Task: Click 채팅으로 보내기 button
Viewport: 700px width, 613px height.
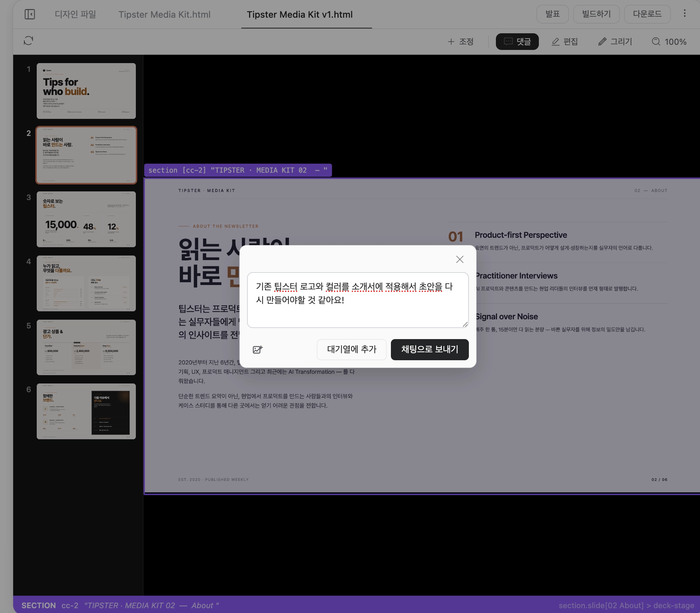Action: pyautogui.click(x=430, y=349)
